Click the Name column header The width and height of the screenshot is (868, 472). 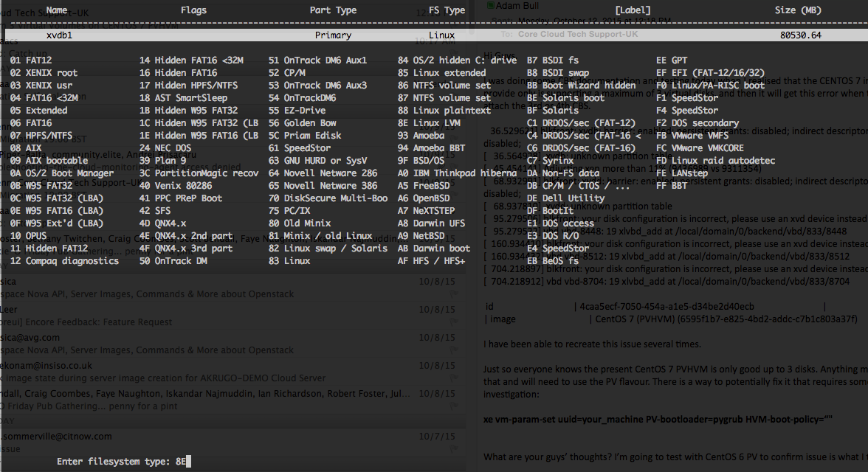pos(56,10)
